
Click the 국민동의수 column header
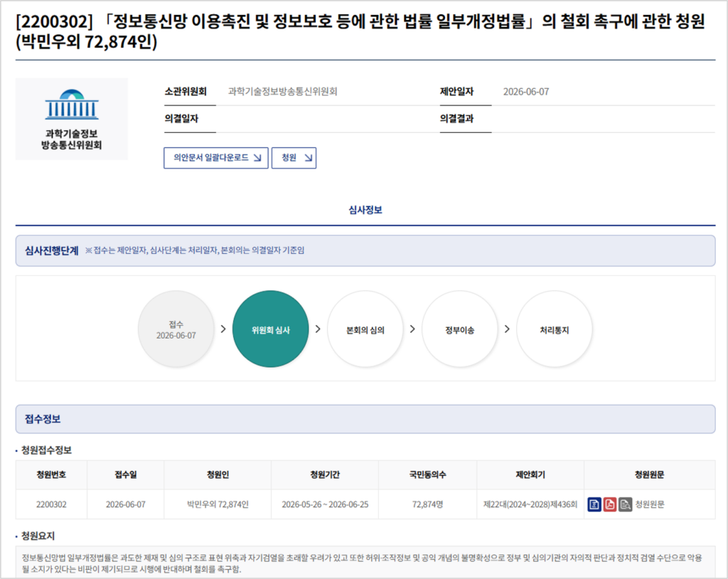[427, 474]
